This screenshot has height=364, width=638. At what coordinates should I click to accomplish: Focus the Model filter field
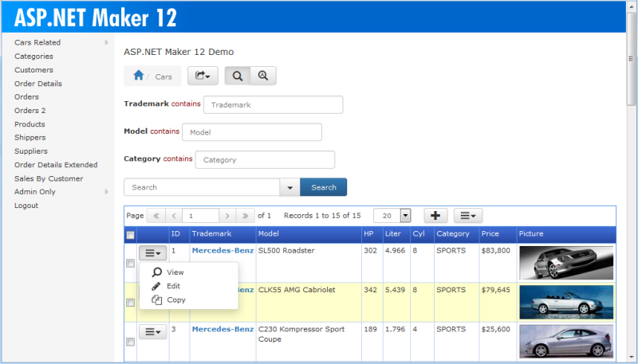[x=252, y=132]
